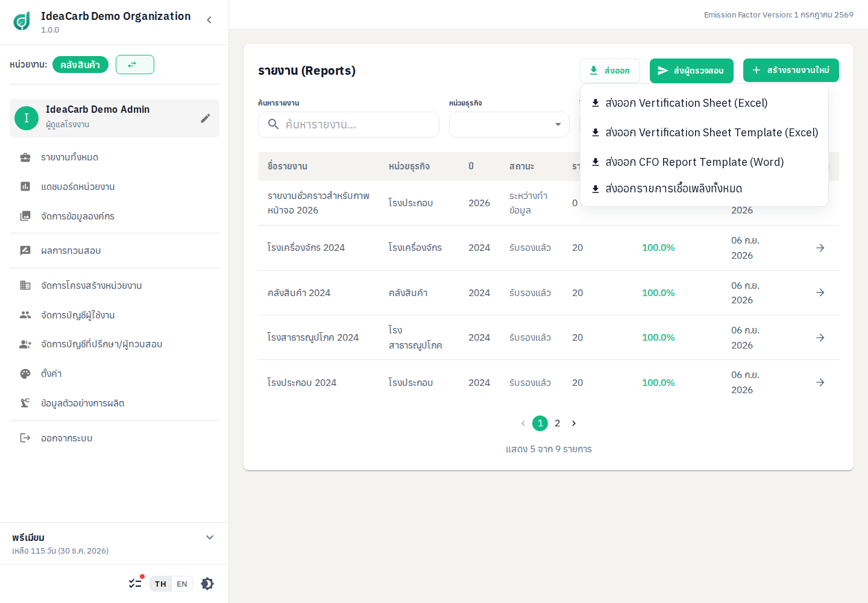Click the ผลการทวนสอบ feedback icon

coord(25,250)
